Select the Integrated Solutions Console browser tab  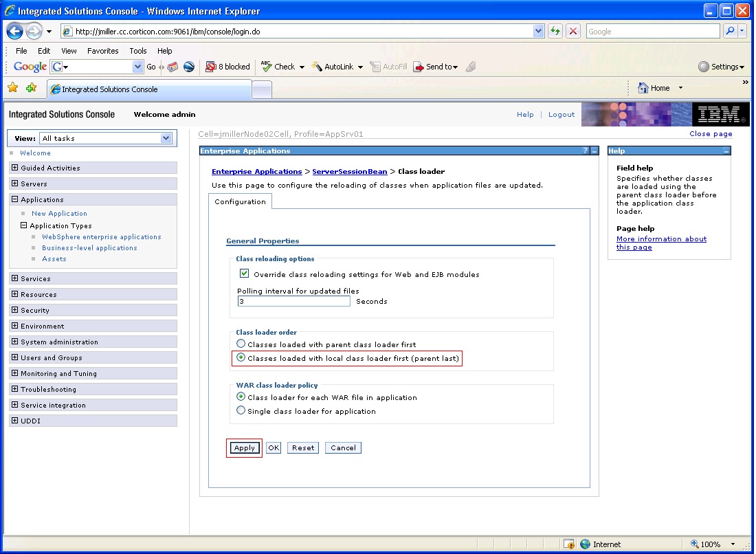pos(149,89)
